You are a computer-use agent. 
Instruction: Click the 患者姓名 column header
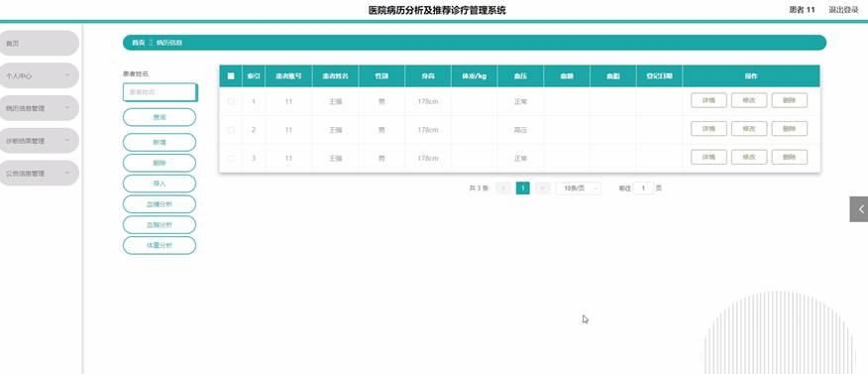[x=335, y=76]
